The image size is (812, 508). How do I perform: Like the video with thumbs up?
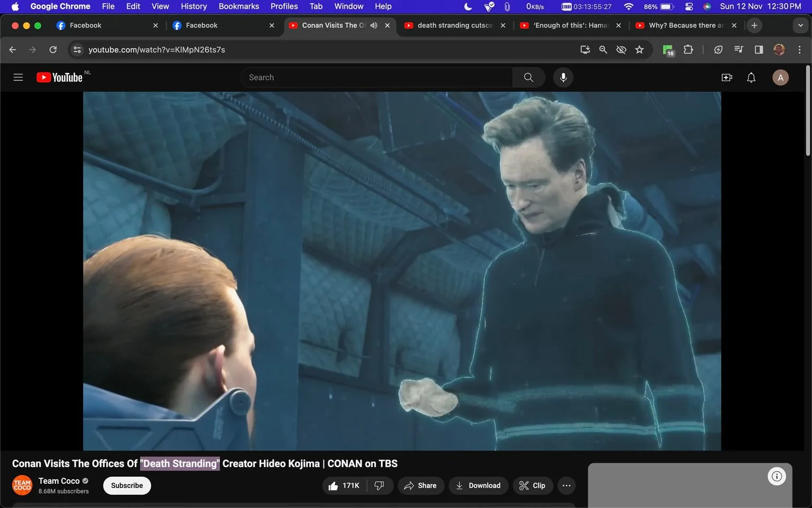click(344, 486)
